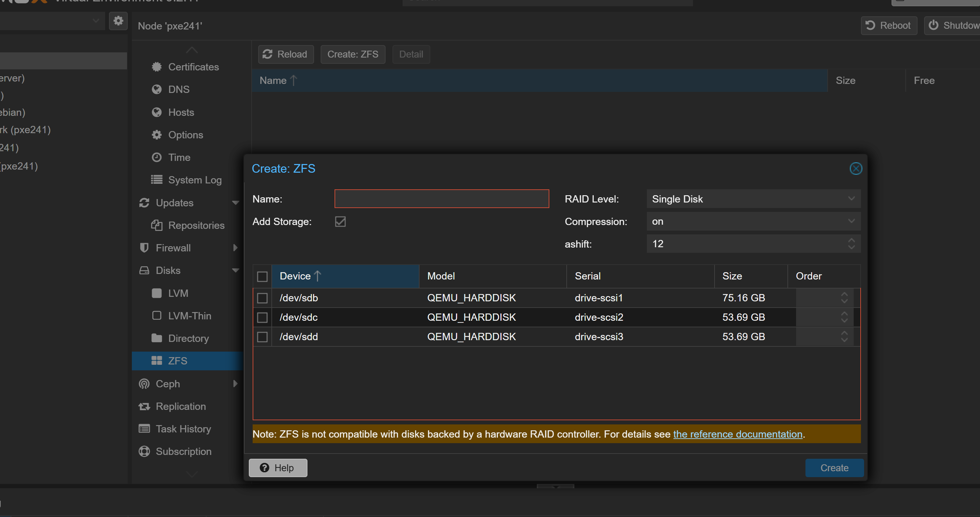Collapse the Disks section arrow
Viewport: 980px width, 517px height.
point(236,270)
